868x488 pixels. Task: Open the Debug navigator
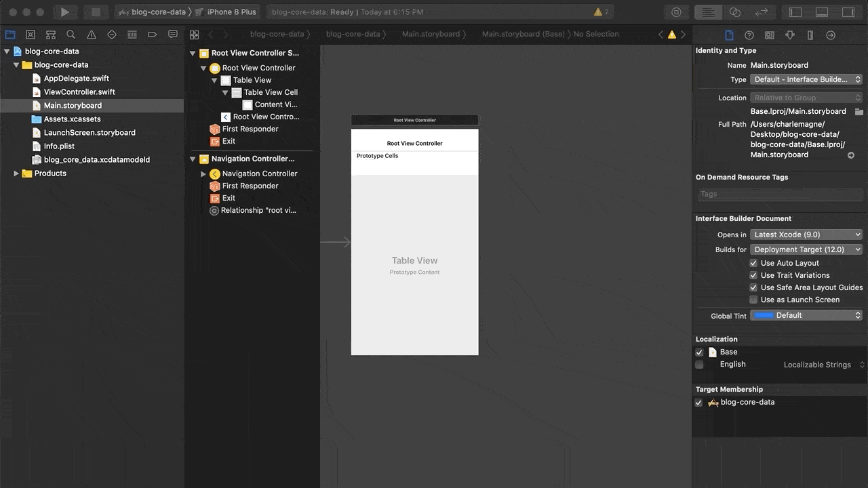(x=132, y=35)
